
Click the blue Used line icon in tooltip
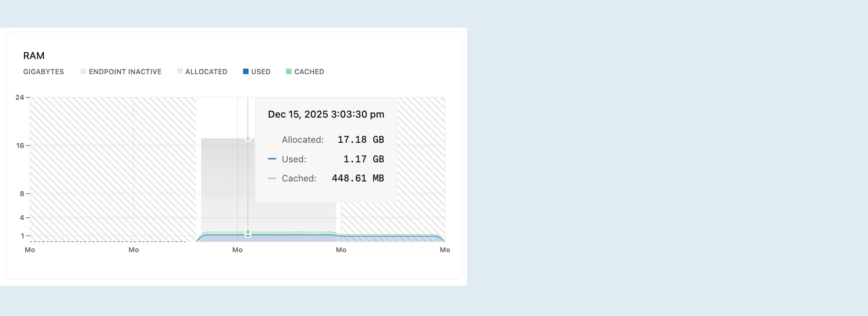(x=273, y=159)
